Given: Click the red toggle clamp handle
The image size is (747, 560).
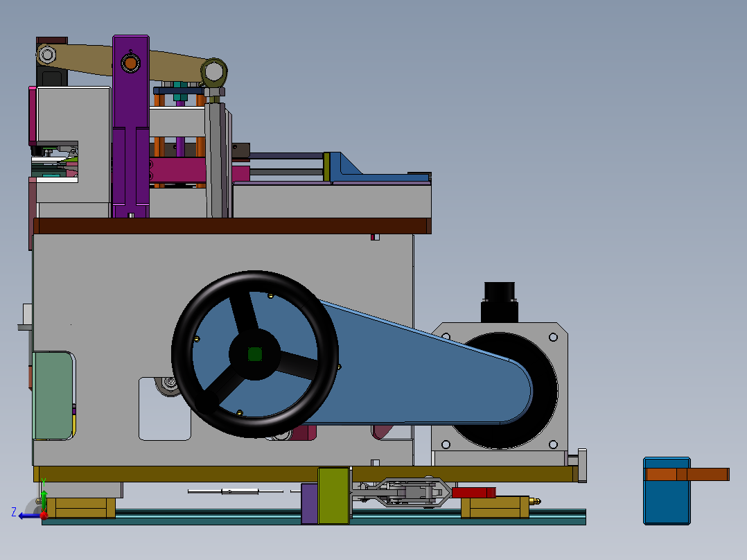Looking at the screenshot, I should tap(473, 492).
